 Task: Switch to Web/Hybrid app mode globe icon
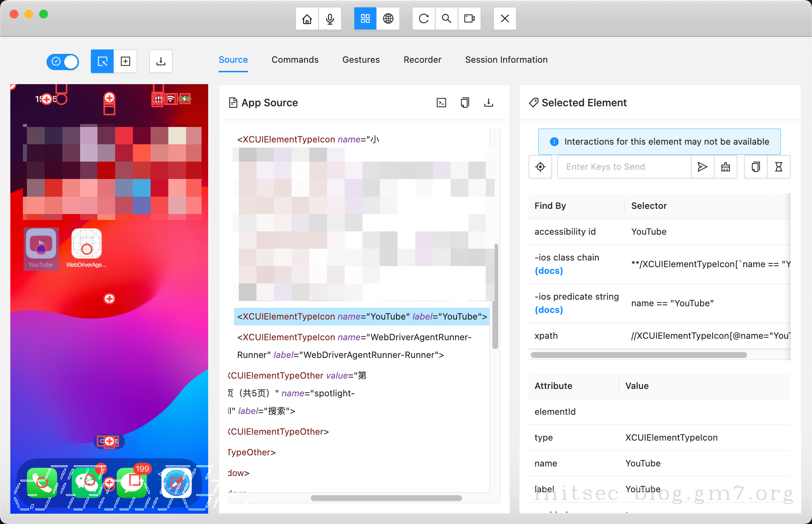(x=388, y=18)
